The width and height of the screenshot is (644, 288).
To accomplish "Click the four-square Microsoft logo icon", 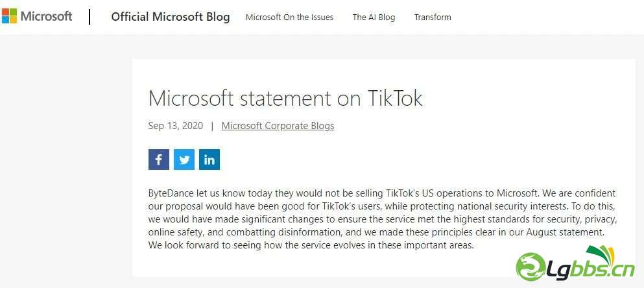I will point(9,16).
